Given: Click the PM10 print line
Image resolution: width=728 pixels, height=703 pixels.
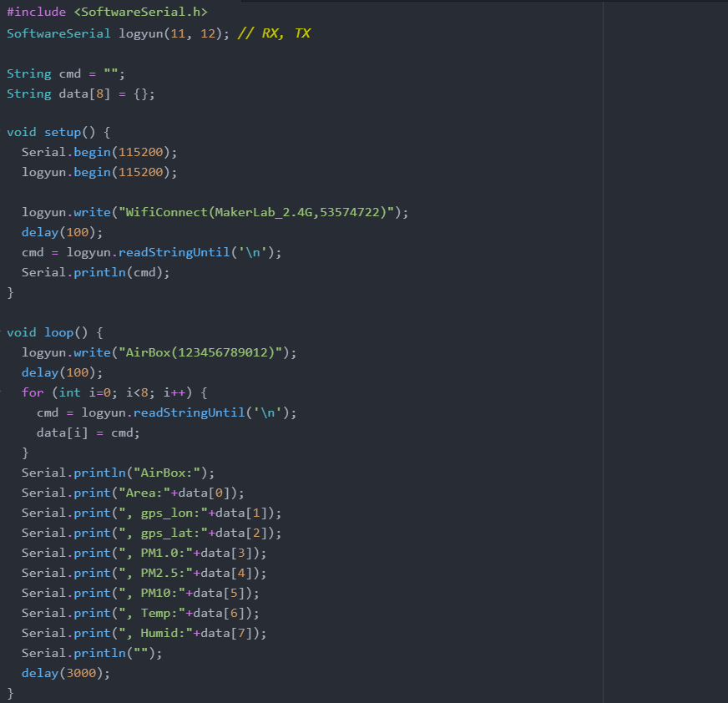Looking at the screenshot, I should point(140,593).
